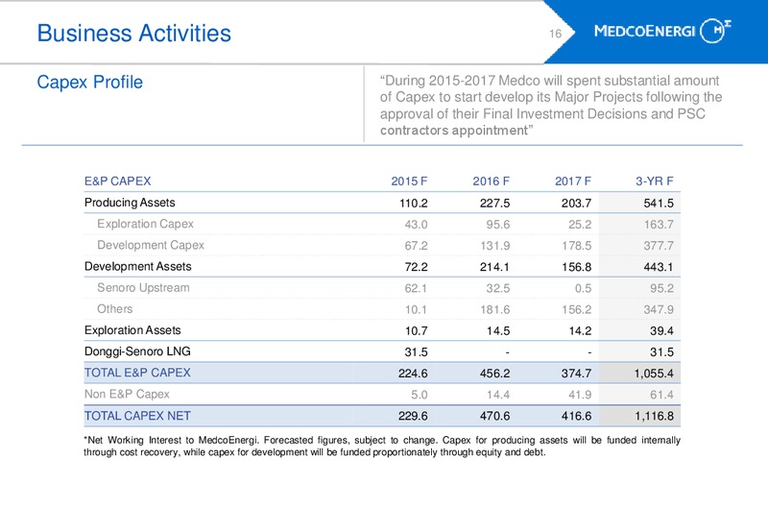Click Development Assets value 214.1
Viewport: 768px width, 532px height.
coord(494,267)
